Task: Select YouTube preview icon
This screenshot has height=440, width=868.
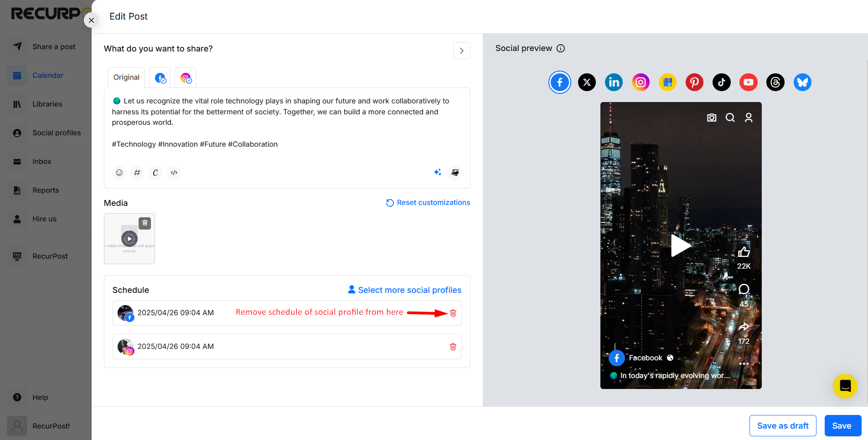Action: [749, 82]
